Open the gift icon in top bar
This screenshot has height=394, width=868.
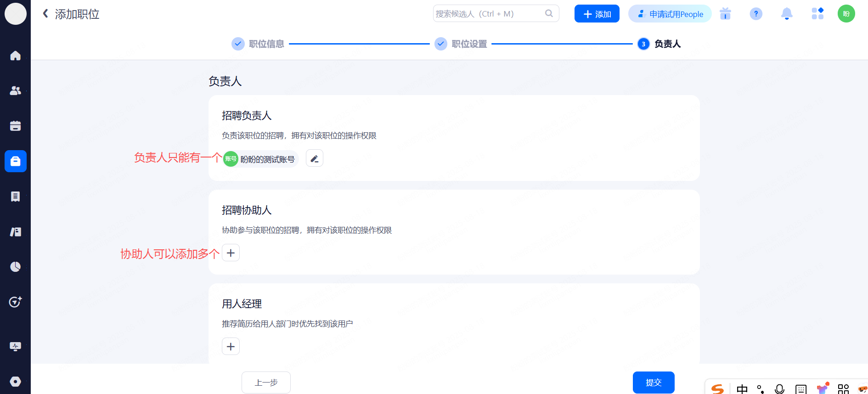coord(725,14)
